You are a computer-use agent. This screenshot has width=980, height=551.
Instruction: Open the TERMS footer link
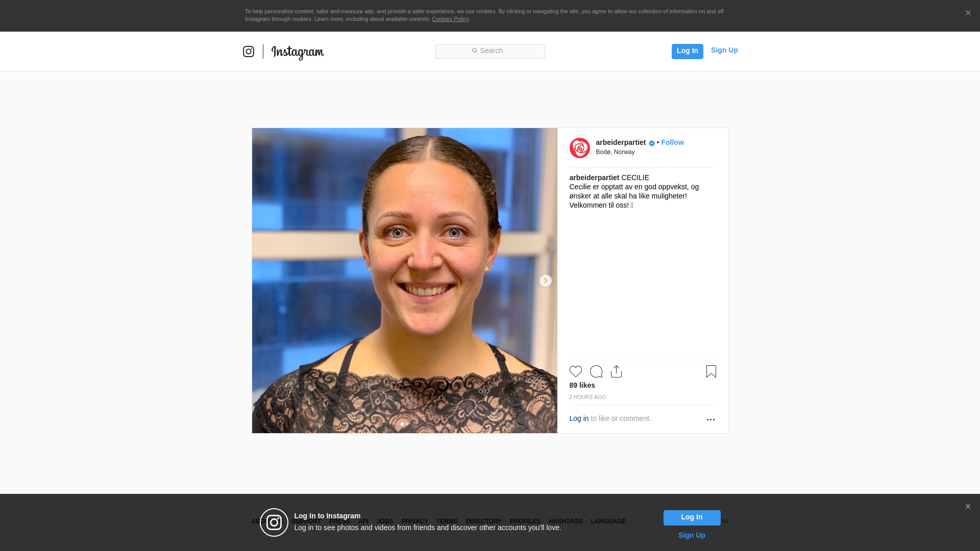point(447,521)
